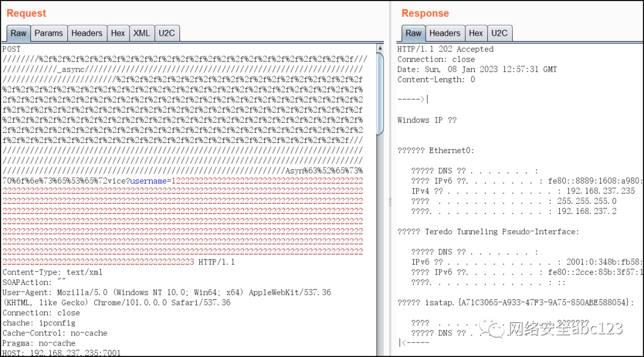Image resolution: width=644 pixels, height=357 pixels.
Task: Click the response Connection: close line
Action: click(x=436, y=60)
